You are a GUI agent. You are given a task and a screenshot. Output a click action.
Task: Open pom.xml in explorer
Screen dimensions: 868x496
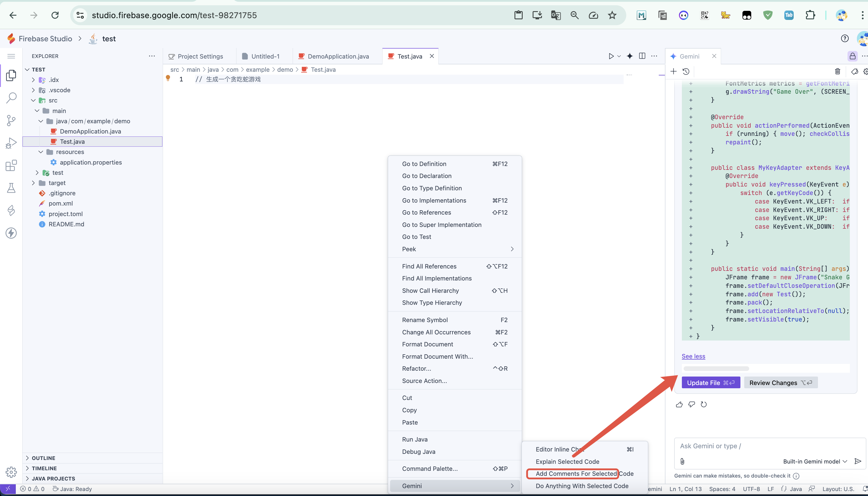click(x=61, y=203)
